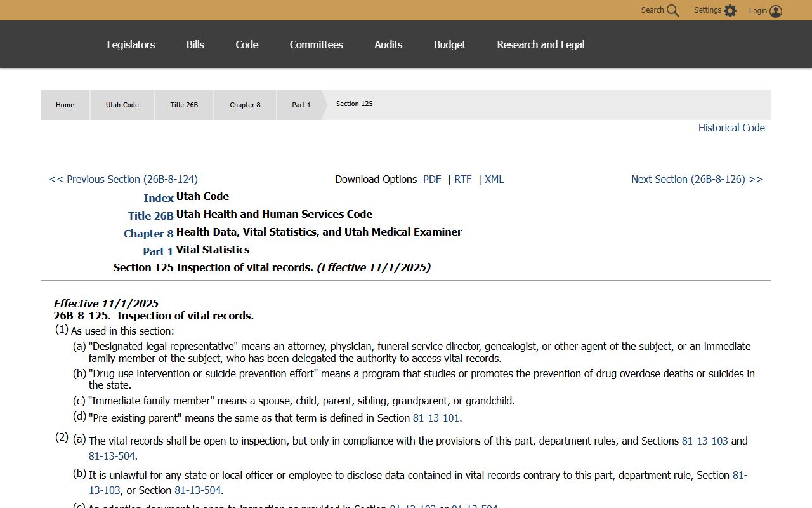
Task: Select the Title 26B breadcrumb
Action: tap(184, 105)
